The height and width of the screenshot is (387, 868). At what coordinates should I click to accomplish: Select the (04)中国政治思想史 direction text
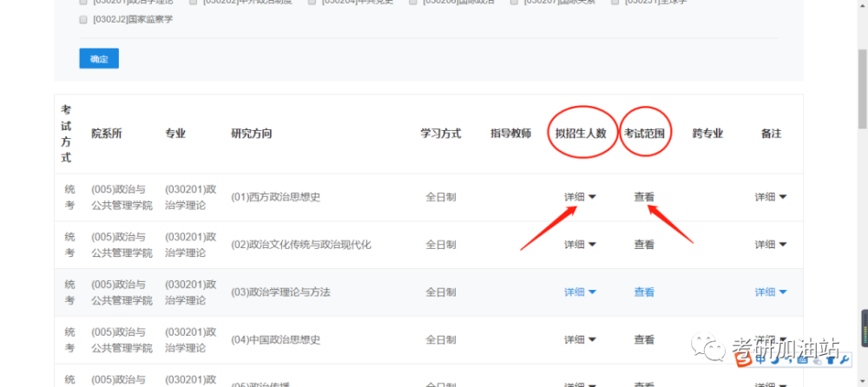[276, 340]
